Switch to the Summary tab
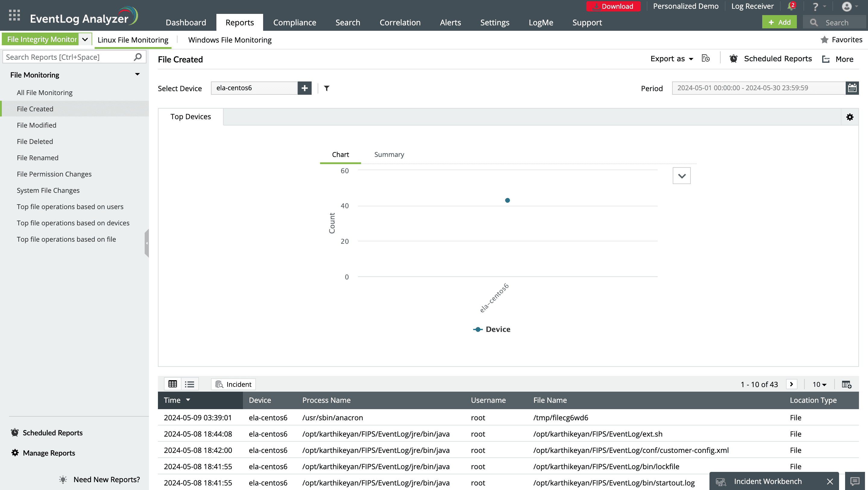The height and width of the screenshot is (490, 868). click(x=389, y=154)
